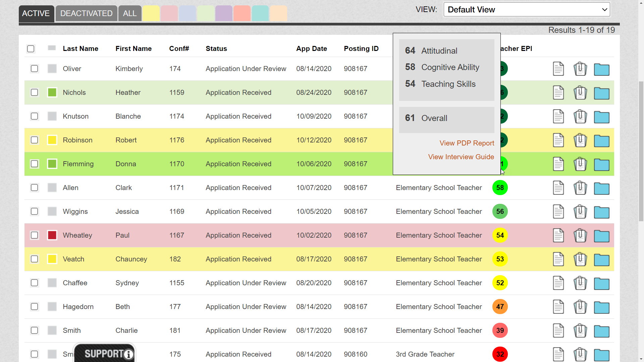Viewport: 644px width, 362px height.
Task: Sort by Last Name column header
Action: [80, 49]
